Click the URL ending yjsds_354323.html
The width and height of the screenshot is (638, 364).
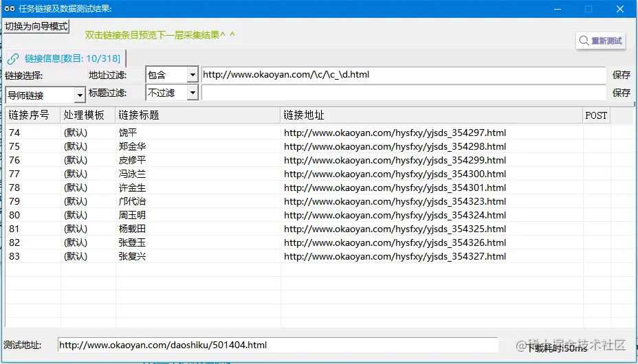point(395,201)
